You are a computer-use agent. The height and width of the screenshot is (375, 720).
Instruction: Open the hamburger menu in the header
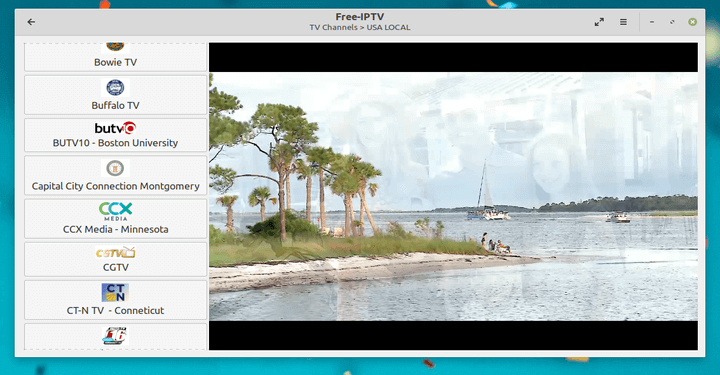click(623, 22)
